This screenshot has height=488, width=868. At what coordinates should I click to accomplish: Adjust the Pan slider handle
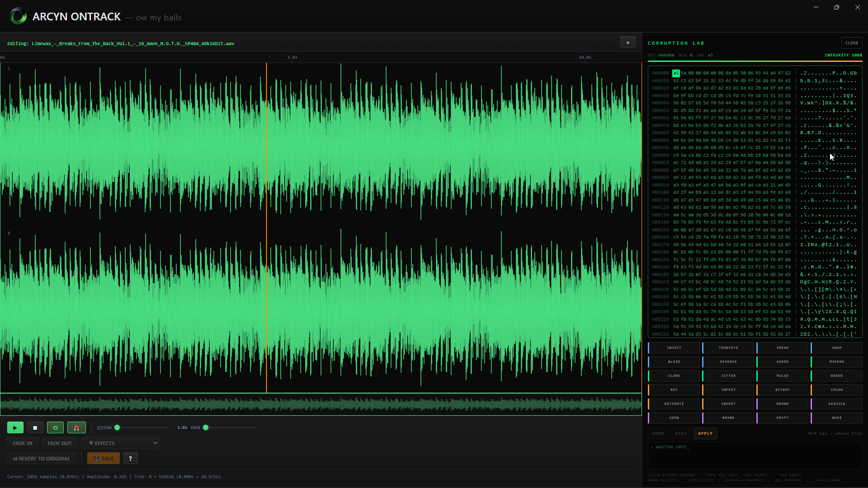tap(206, 427)
